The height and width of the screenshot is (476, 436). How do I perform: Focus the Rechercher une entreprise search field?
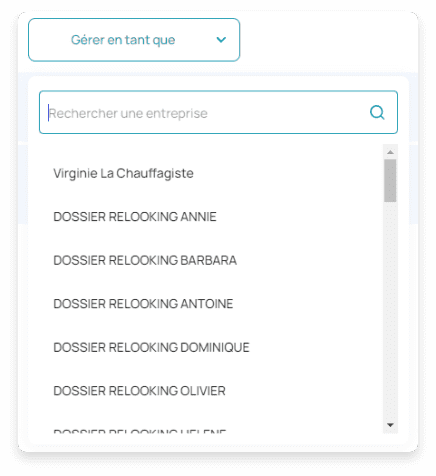click(x=218, y=112)
